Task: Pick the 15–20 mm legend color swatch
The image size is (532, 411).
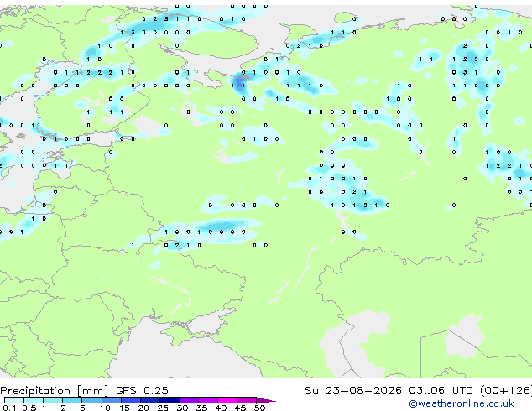Action: click(x=130, y=400)
